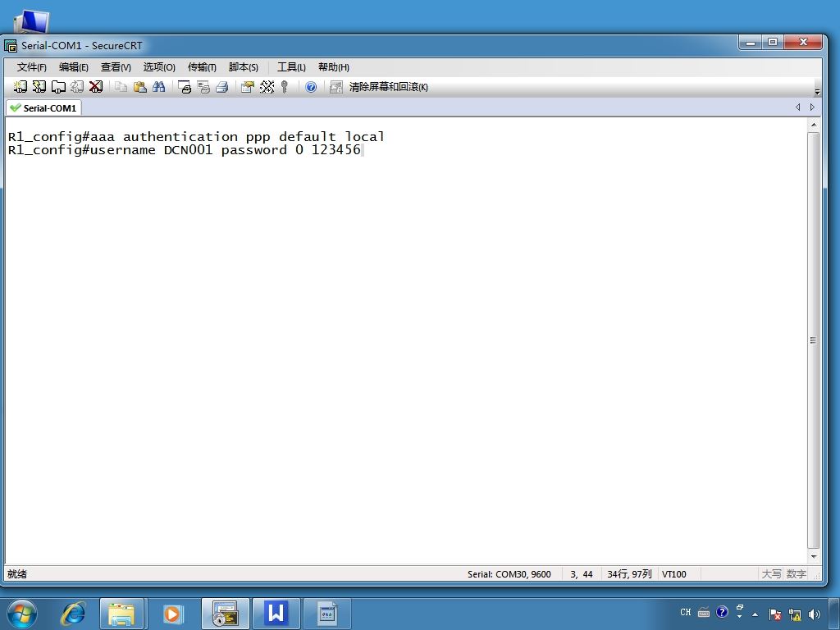840x630 pixels.
Task: Click the CH input language indicator
Action: tap(686, 612)
